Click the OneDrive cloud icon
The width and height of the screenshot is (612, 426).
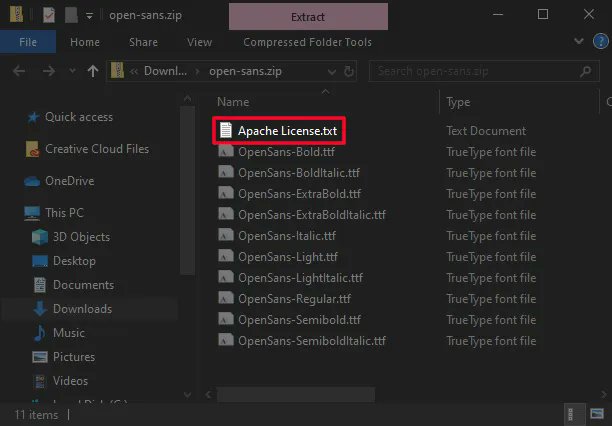pos(32,181)
